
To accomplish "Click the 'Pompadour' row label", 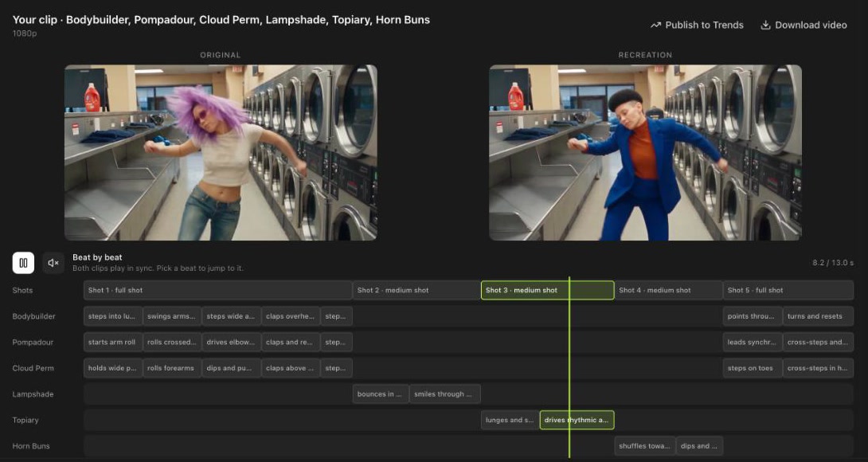I will pyautogui.click(x=33, y=343).
